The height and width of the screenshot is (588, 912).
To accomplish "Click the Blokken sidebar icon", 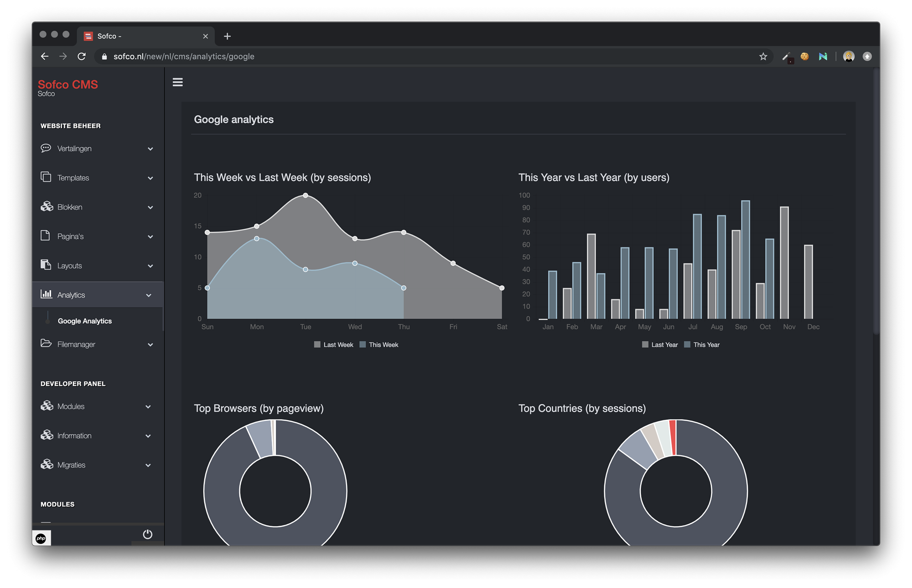I will [x=45, y=206].
